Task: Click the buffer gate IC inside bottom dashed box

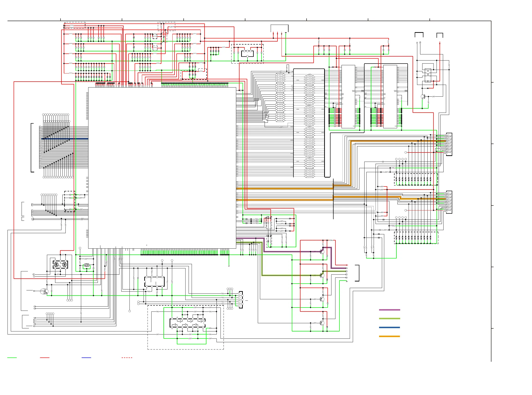Action: (x=187, y=323)
